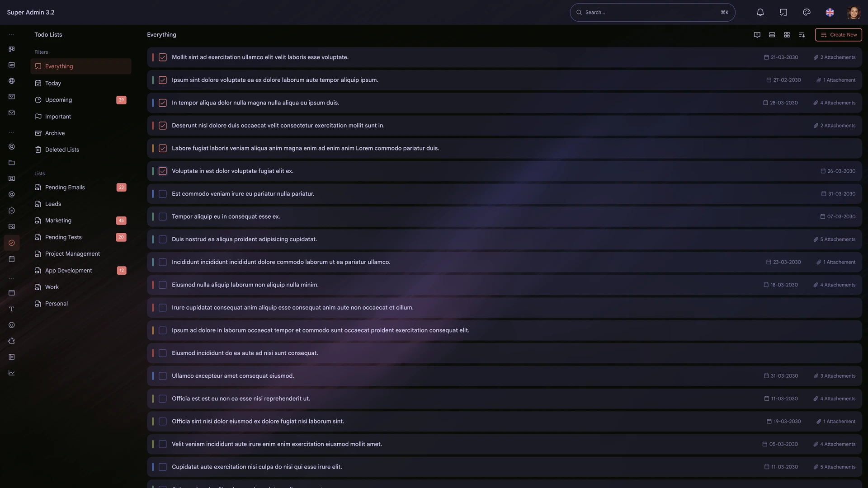Click '5 Attachements' on Duis nostrud row
Screen dimensions: 868x488
coord(835,239)
